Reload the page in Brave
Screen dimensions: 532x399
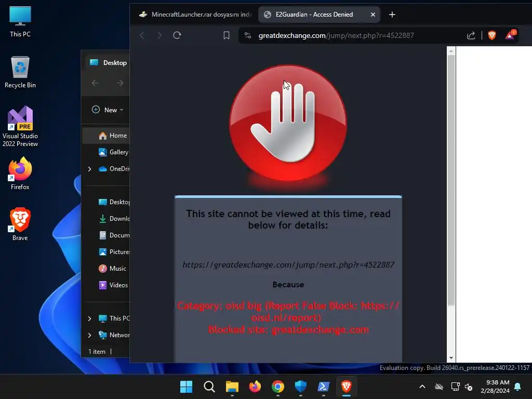177,35
